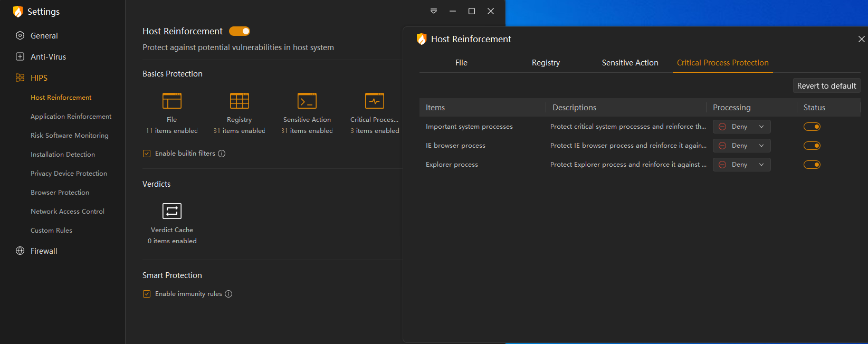The height and width of the screenshot is (344, 868).
Task: Click the Revert to default button
Action: [x=826, y=86]
